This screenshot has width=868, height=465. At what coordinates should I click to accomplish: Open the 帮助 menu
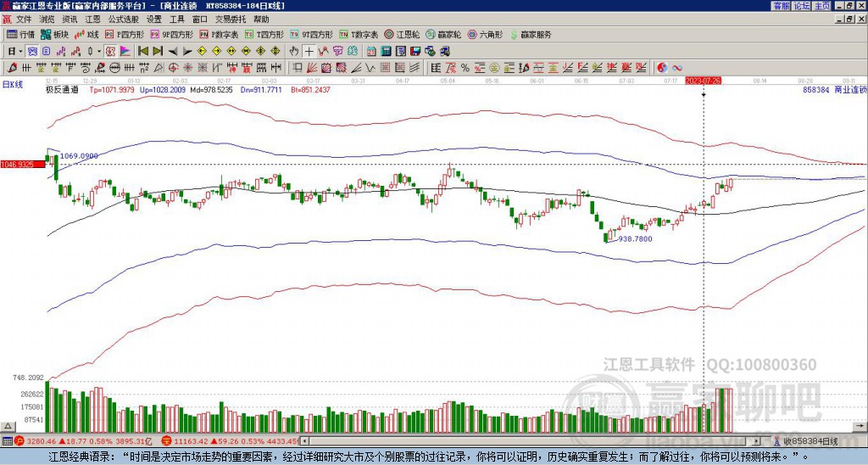(x=261, y=20)
